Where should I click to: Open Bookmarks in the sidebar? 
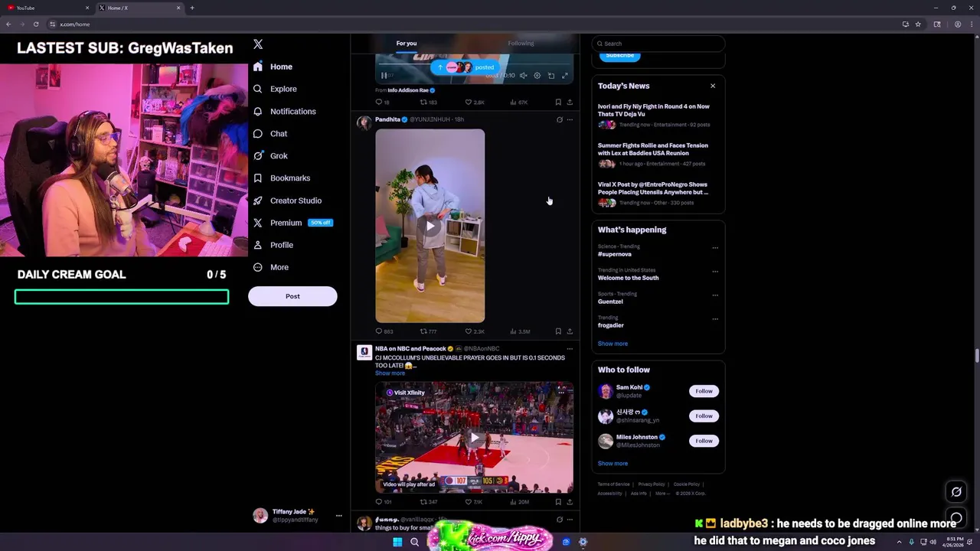pos(282,178)
